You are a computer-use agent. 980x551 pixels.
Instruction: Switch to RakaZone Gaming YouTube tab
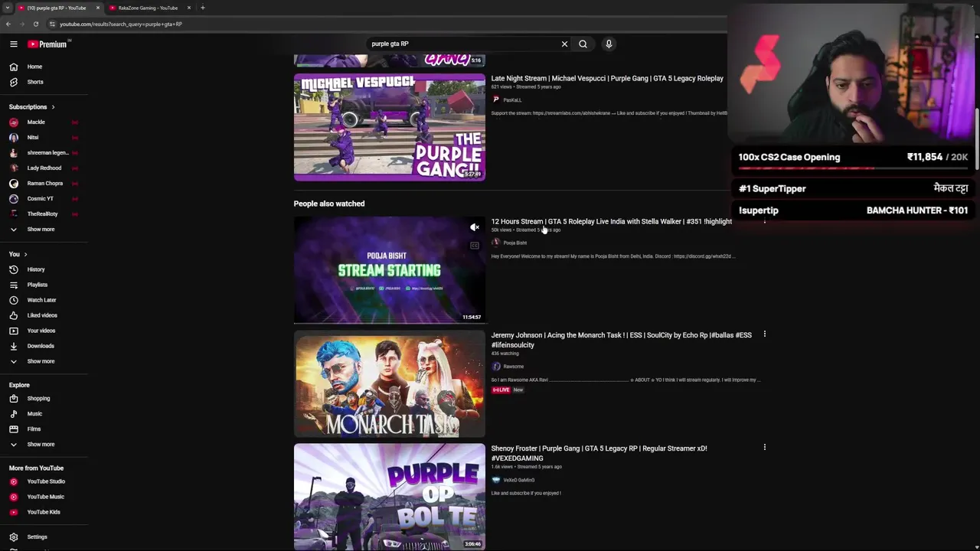click(148, 8)
